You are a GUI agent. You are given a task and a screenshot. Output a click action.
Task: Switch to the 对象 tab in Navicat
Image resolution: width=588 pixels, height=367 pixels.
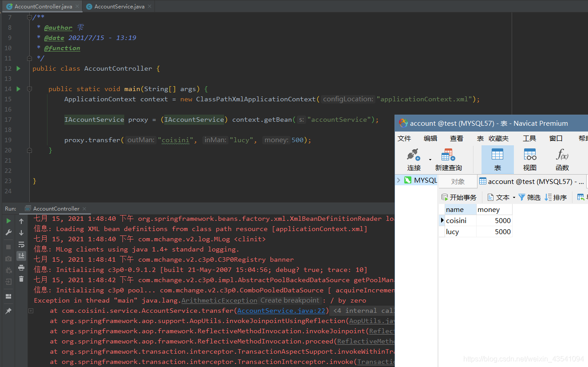pos(458,181)
